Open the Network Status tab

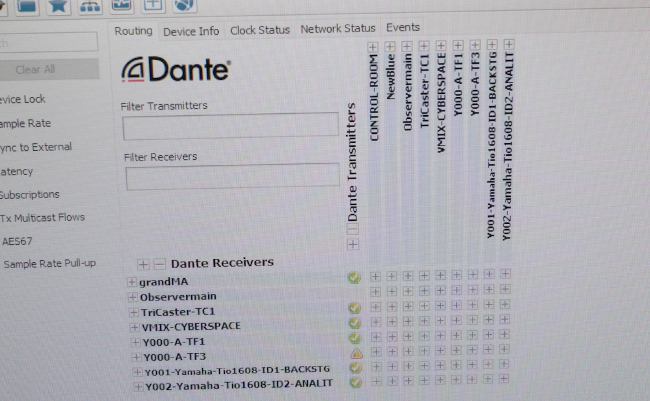[338, 29]
